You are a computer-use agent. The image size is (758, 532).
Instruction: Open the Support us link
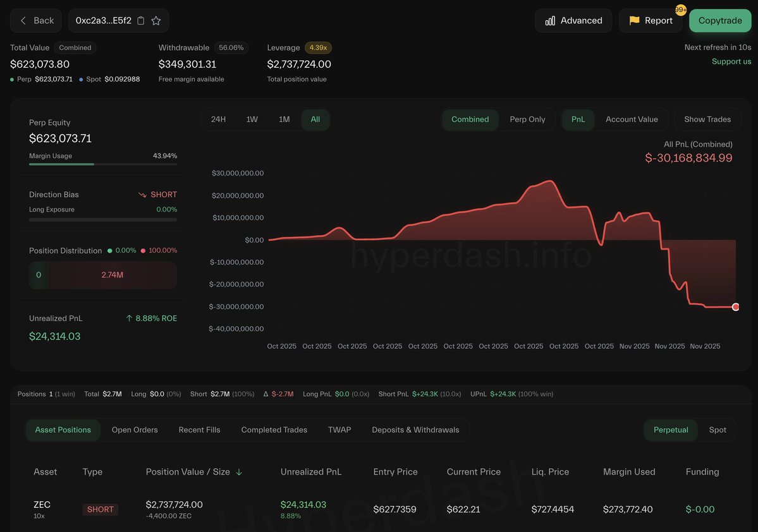pyautogui.click(x=731, y=61)
